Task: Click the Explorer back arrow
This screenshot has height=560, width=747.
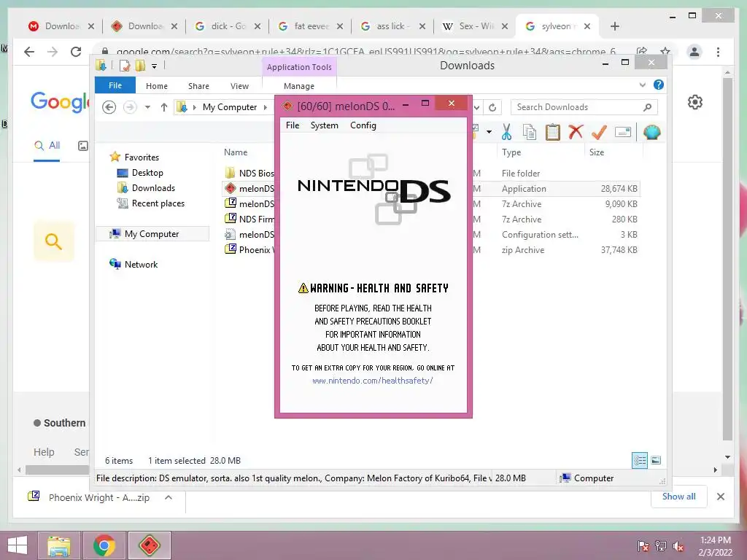Action: point(109,107)
